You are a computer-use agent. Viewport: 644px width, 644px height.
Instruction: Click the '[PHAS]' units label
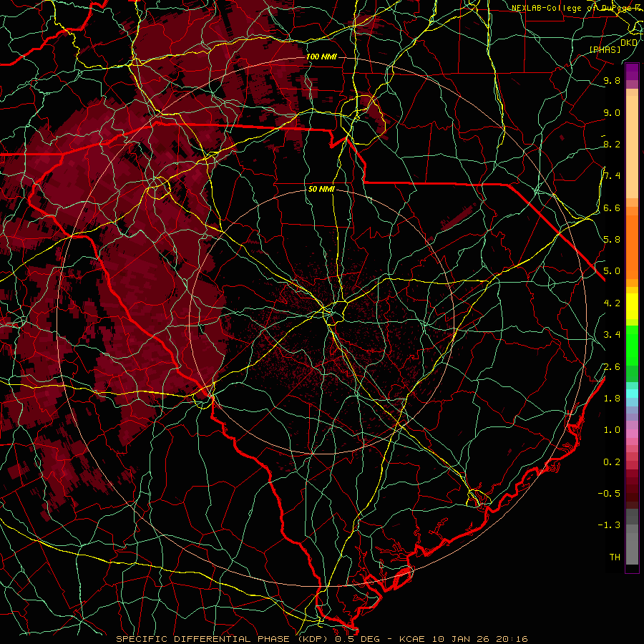pyautogui.click(x=605, y=50)
